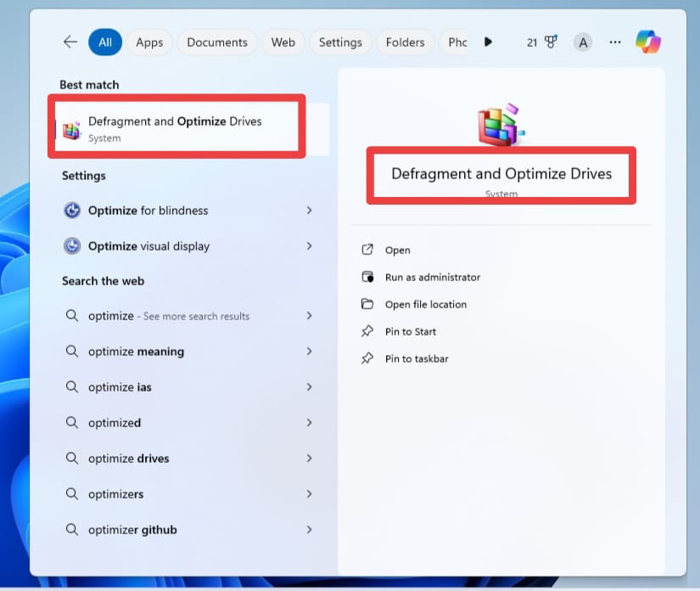This screenshot has height=591, width=700.
Task: Click the rewards points count 21
Action: point(532,42)
